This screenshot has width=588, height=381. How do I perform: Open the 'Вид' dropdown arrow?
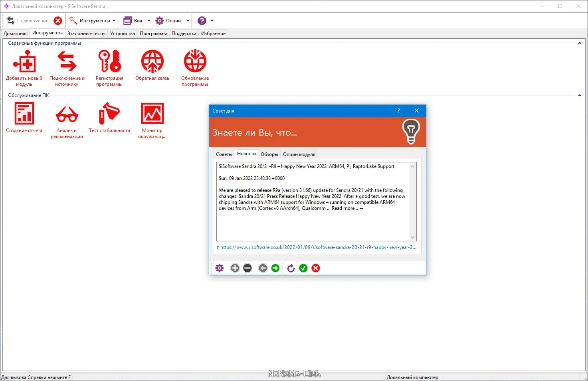click(x=149, y=20)
